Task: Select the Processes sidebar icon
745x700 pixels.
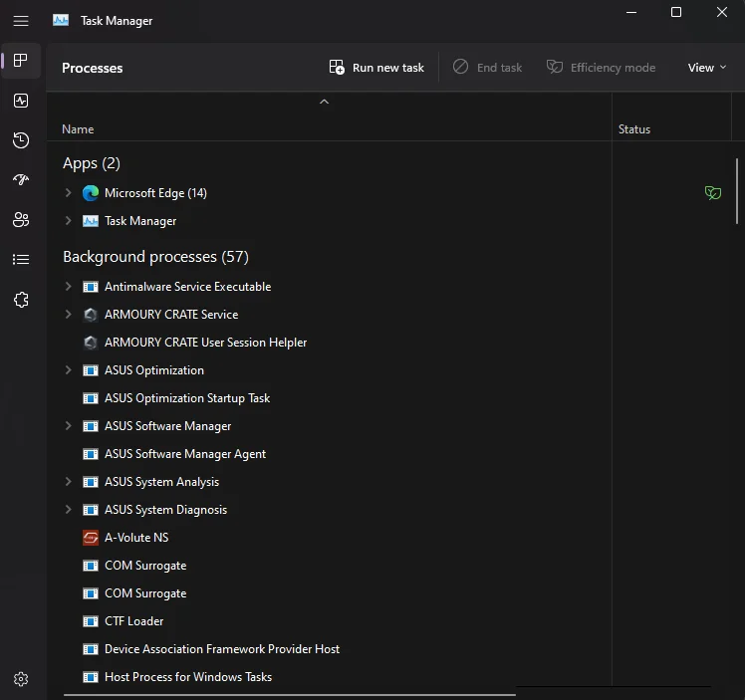Action: [x=21, y=61]
